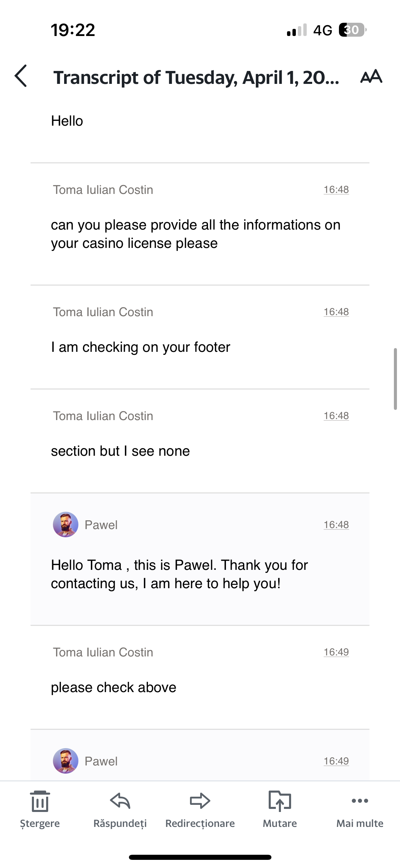Tap the vertical scrollbar handle
This screenshot has height=868, width=400.
pos(395,379)
